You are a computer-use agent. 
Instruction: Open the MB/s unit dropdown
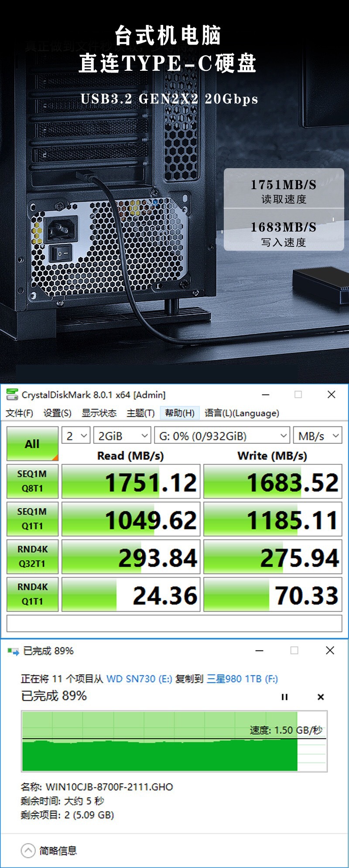[318, 436]
